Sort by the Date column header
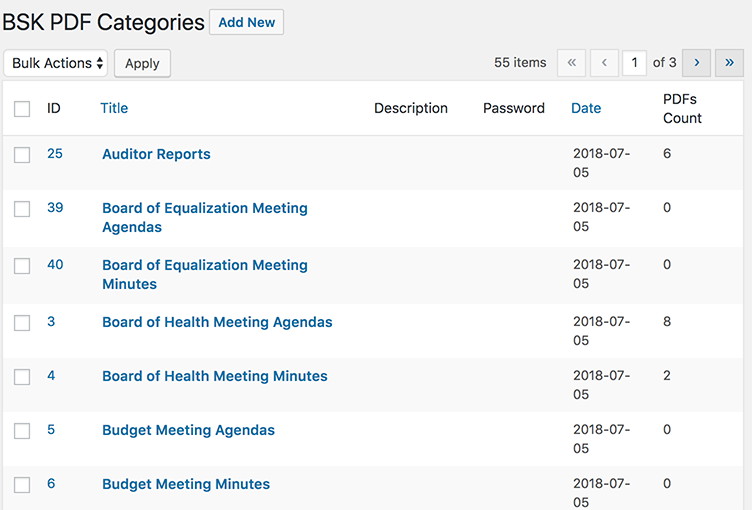Image resolution: width=752 pixels, height=510 pixels. coord(586,108)
